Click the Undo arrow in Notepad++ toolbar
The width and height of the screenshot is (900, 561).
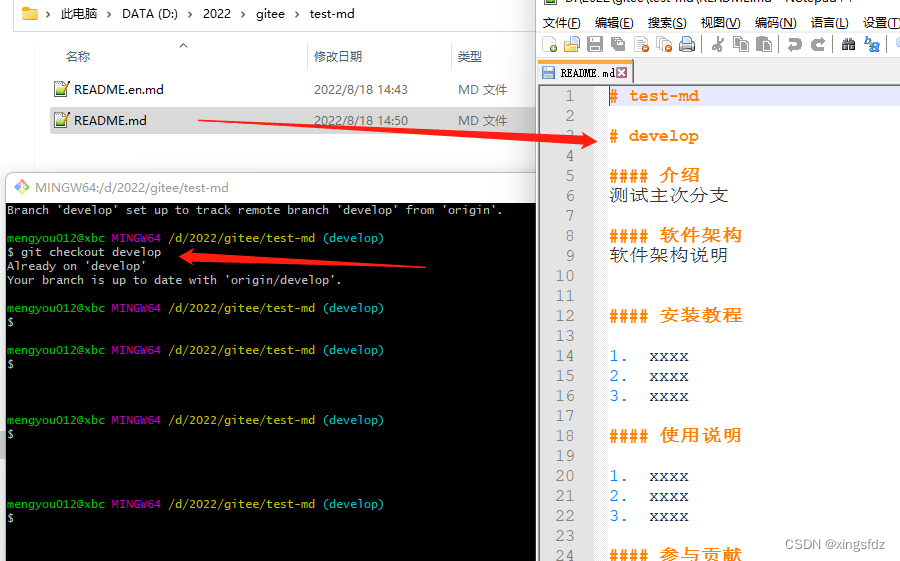[794, 44]
